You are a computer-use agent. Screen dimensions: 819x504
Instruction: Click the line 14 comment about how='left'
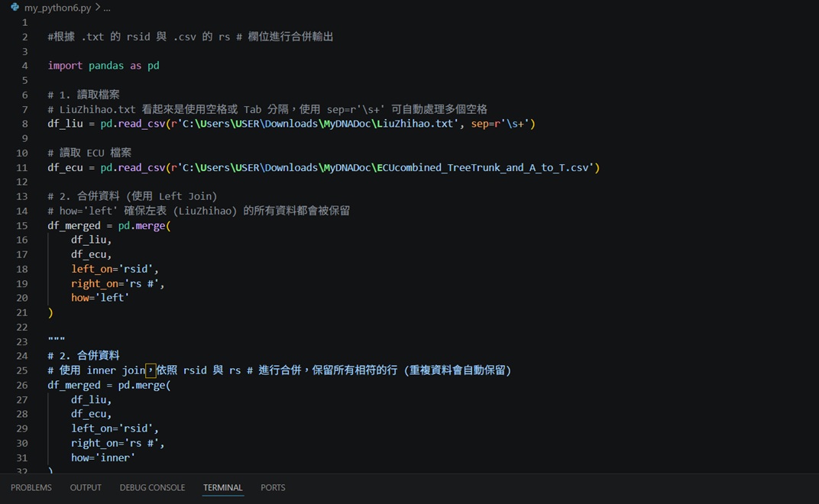tap(199, 211)
